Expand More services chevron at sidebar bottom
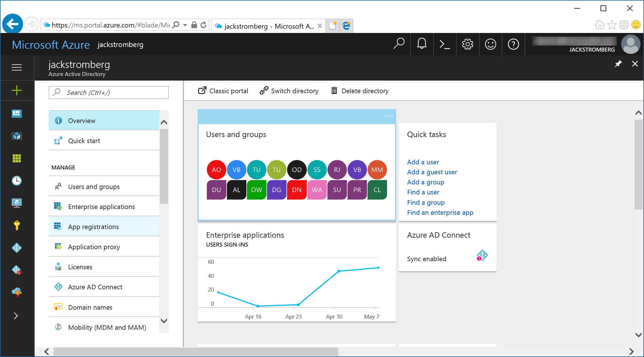This screenshot has width=644, height=357. (x=16, y=316)
